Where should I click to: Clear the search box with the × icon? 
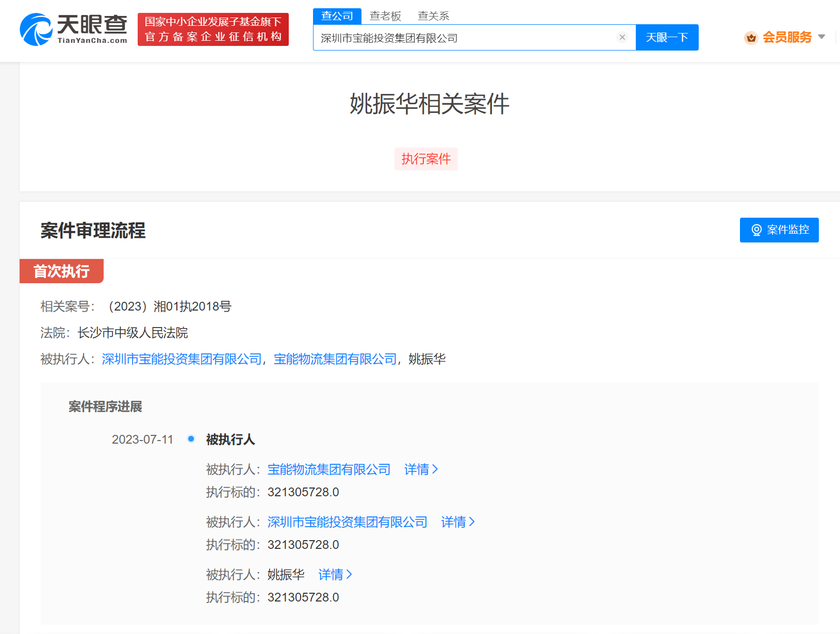point(622,37)
